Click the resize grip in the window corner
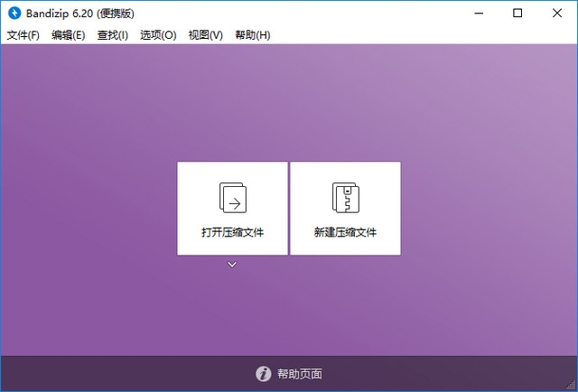 pyautogui.click(x=571, y=385)
